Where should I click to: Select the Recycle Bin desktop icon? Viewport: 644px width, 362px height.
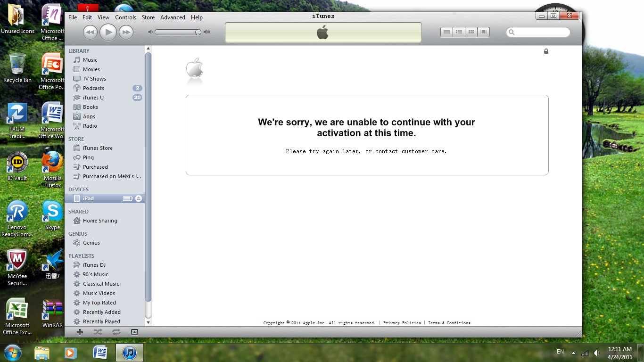pyautogui.click(x=17, y=69)
